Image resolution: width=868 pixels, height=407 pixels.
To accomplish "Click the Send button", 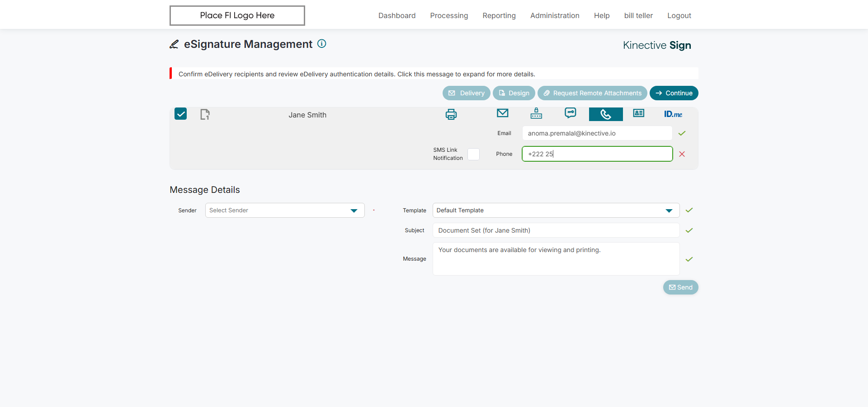I will tap(680, 287).
